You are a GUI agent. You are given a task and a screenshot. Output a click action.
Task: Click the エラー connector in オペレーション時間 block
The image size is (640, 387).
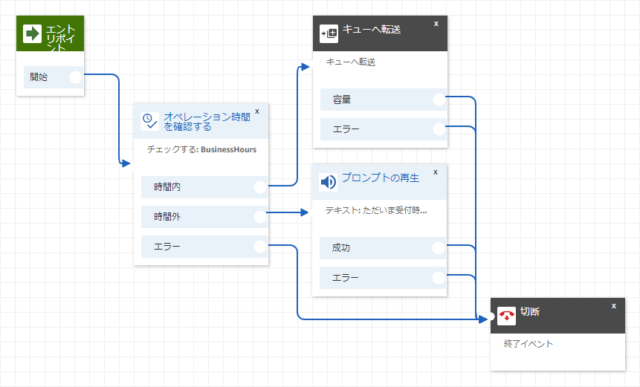coord(260,247)
